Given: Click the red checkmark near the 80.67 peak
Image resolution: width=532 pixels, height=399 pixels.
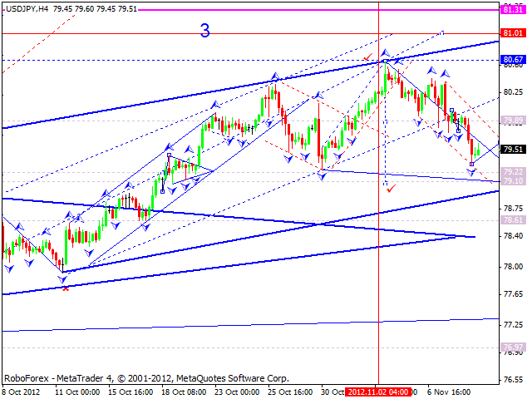Looking at the screenshot, I should [x=368, y=57].
